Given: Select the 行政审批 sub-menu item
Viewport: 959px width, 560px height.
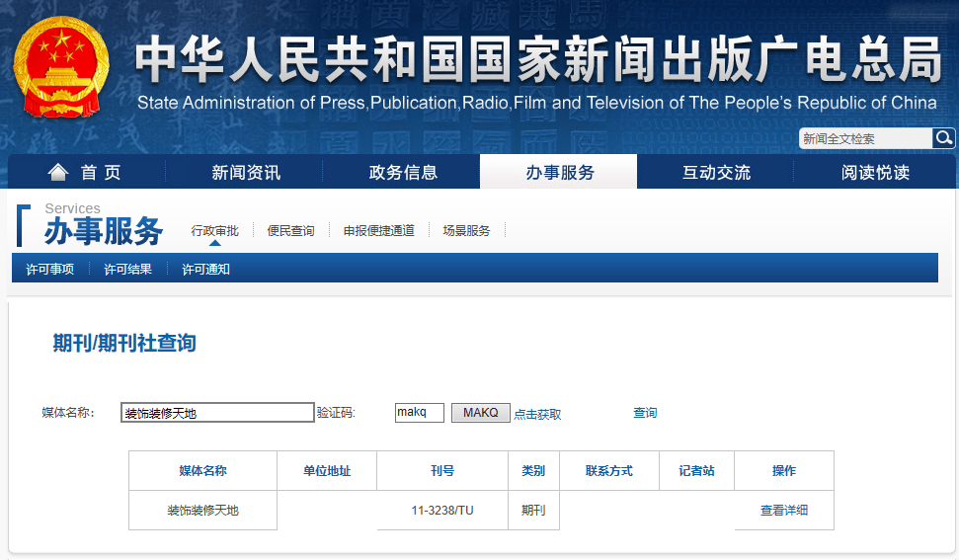Looking at the screenshot, I should click(x=214, y=230).
